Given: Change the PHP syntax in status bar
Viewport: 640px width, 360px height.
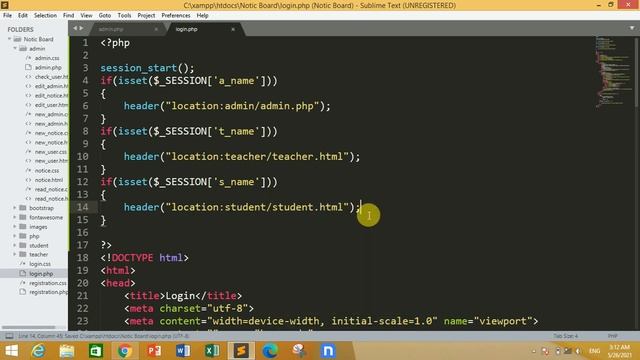Looking at the screenshot, I should [x=612, y=336].
